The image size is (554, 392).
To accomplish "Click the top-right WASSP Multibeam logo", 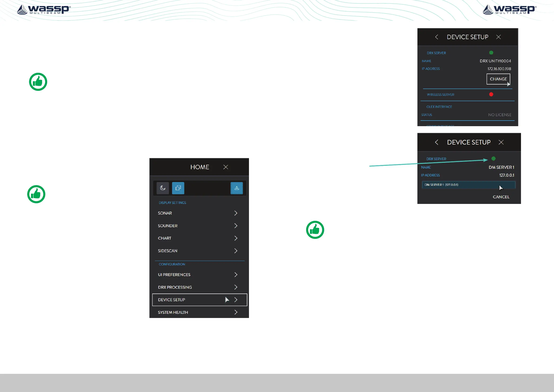I will tap(509, 10).
